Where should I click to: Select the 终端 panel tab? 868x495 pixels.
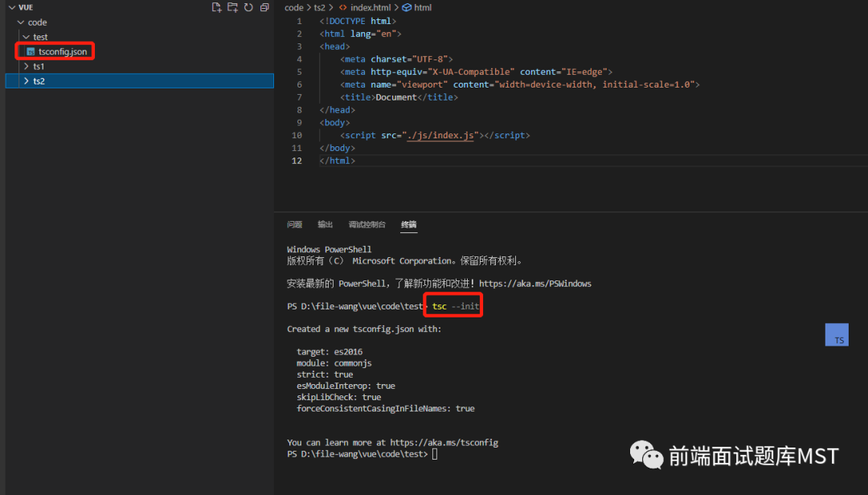click(408, 224)
